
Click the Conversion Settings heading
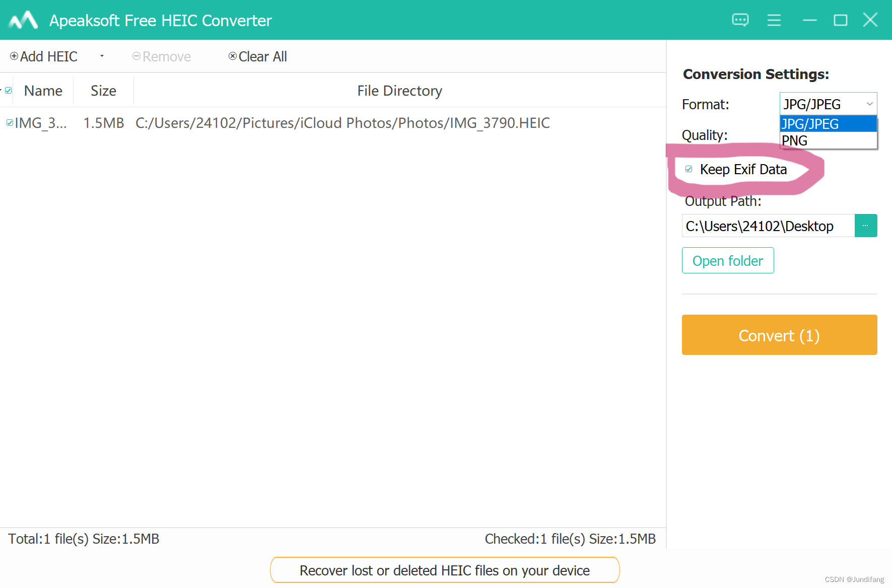coord(756,74)
